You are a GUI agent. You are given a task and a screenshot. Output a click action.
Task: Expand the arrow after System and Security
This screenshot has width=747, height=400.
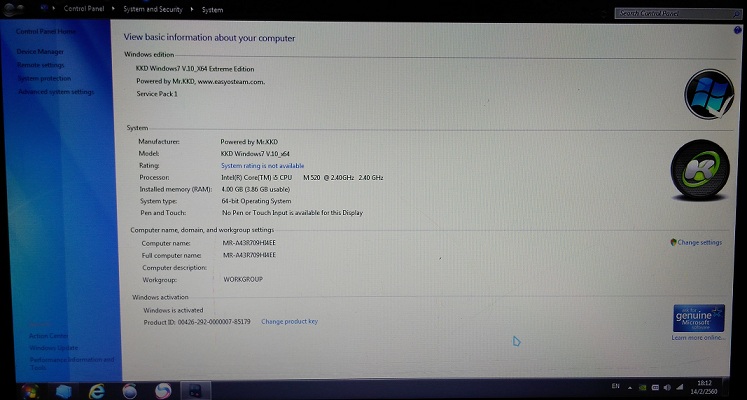pos(192,9)
